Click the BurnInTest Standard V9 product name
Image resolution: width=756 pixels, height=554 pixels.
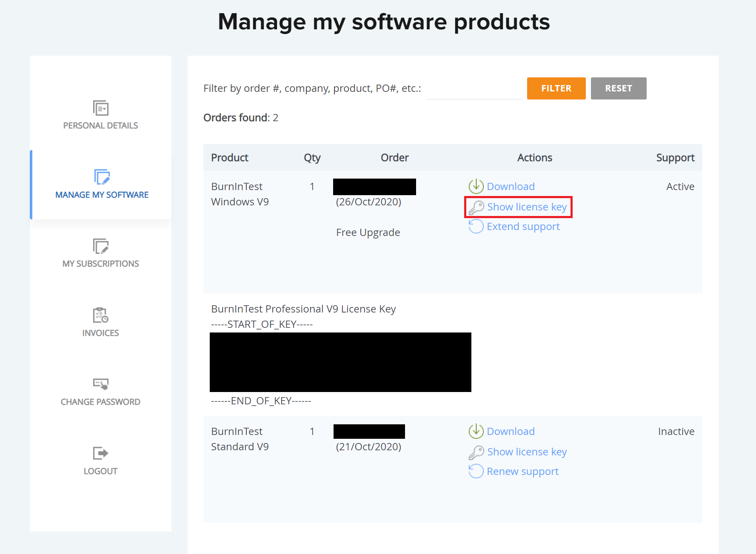coord(240,439)
